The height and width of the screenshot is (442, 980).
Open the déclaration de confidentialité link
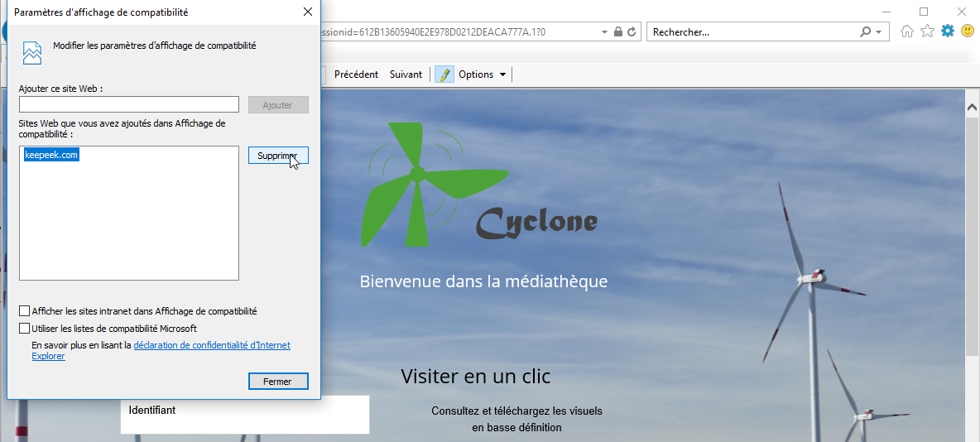(x=211, y=345)
